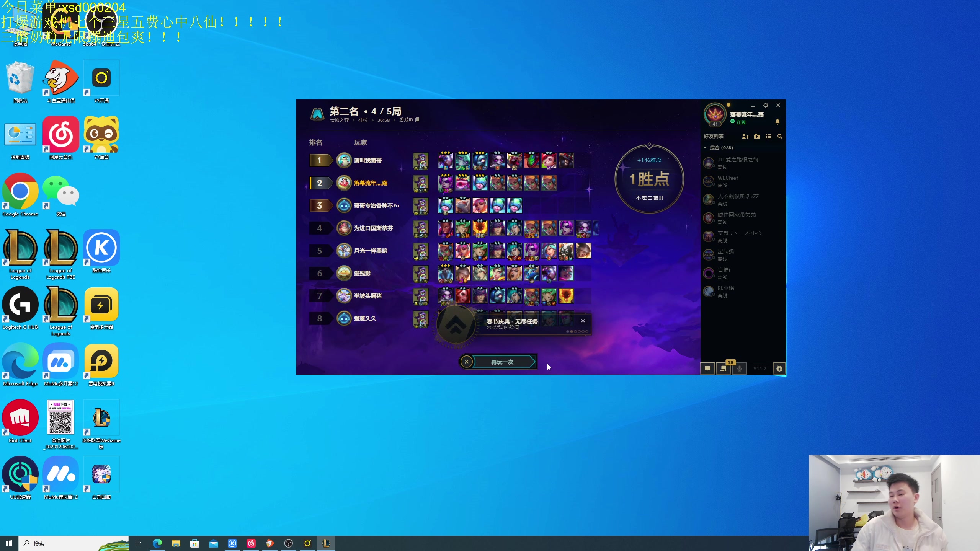Image resolution: width=980 pixels, height=551 pixels.
Task: Select friend 人不飘很听话zZZ
Action: click(x=742, y=199)
